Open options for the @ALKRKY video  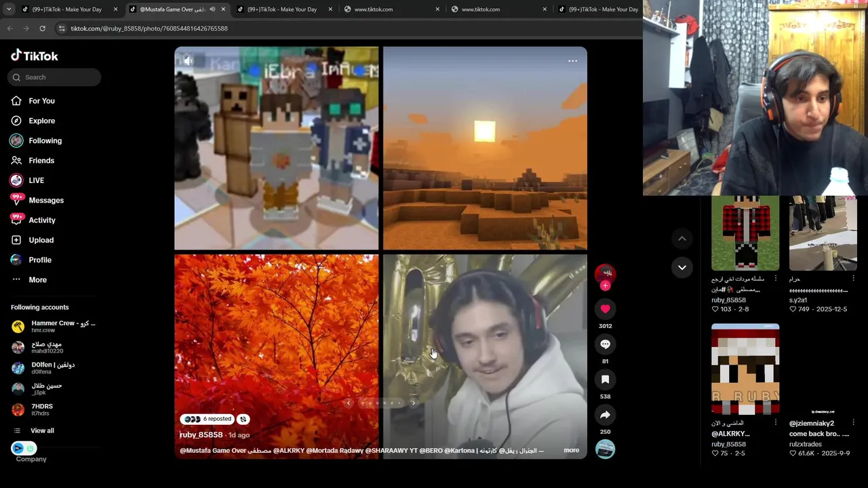click(x=776, y=422)
